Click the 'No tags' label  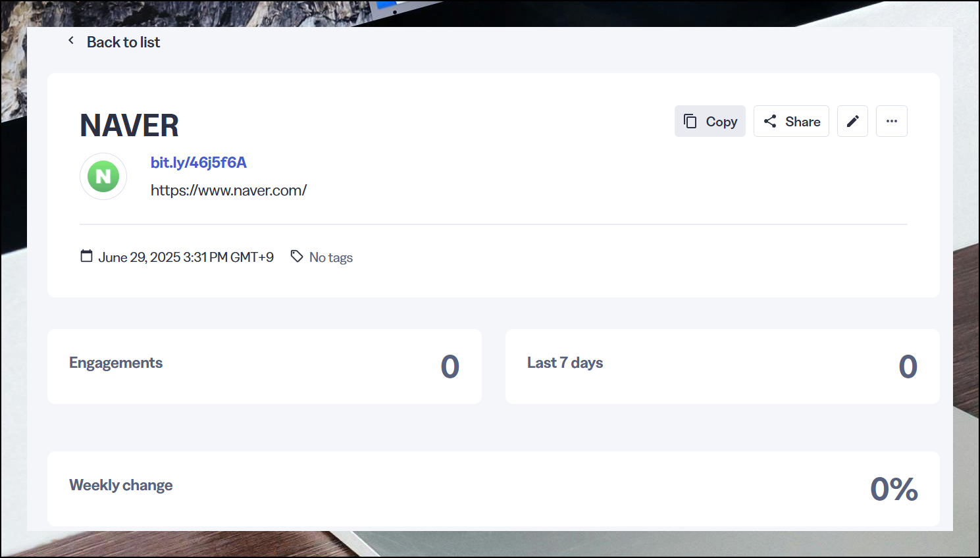[x=331, y=257]
